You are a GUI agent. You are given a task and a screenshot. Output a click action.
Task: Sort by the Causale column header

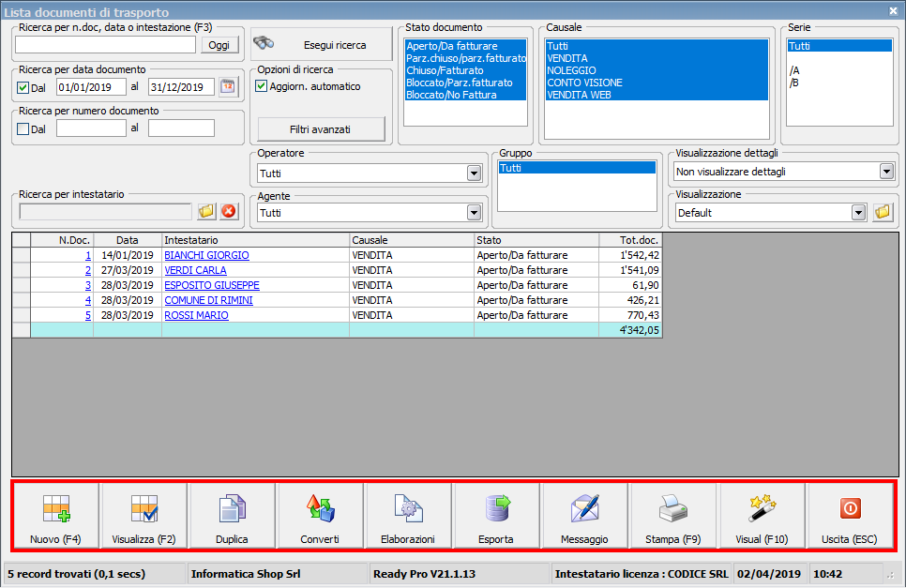[412, 240]
